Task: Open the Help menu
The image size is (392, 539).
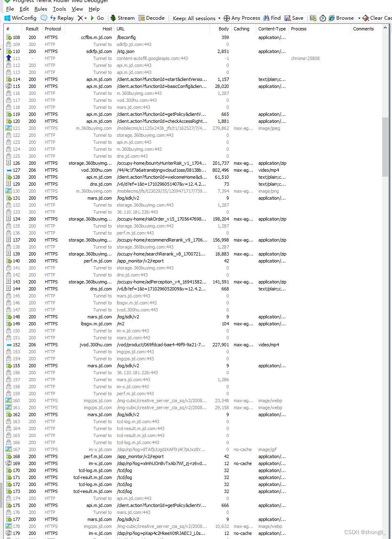Action: click(x=94, y=9)
